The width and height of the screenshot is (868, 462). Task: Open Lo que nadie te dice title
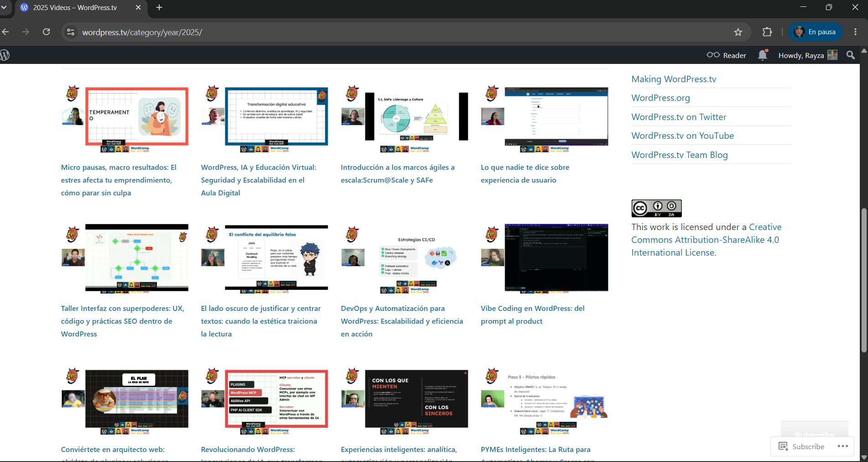pos(525,173)
